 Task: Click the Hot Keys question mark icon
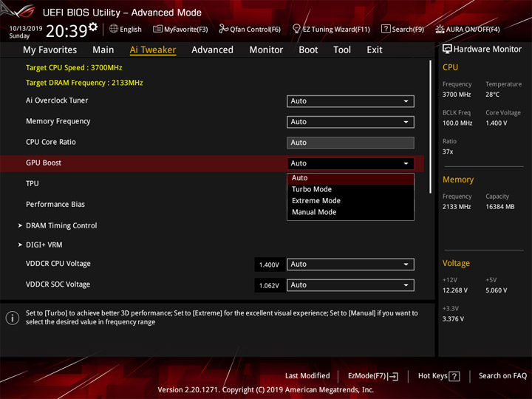454,376
